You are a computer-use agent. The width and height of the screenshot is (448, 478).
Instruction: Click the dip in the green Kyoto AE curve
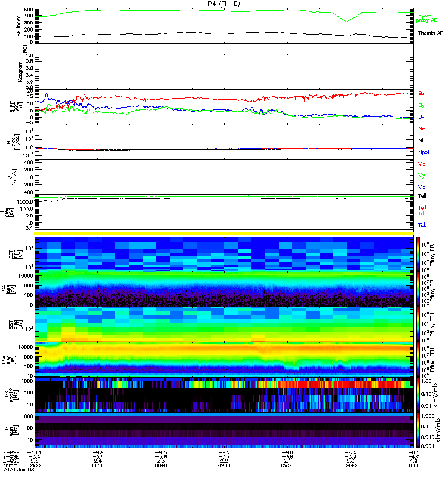click(x=346, y=22)
